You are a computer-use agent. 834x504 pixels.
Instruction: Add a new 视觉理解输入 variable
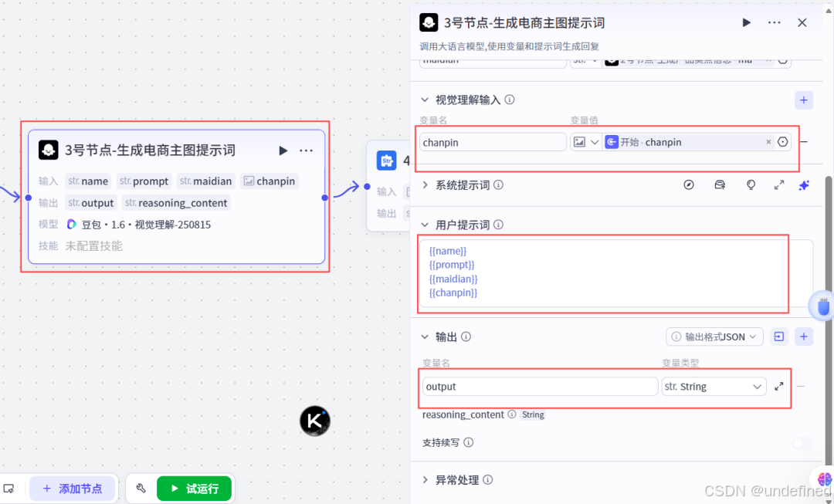(804, 100)
